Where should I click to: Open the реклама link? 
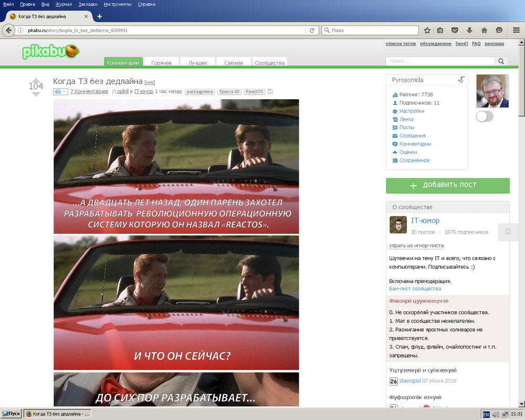tap(494, 44)
